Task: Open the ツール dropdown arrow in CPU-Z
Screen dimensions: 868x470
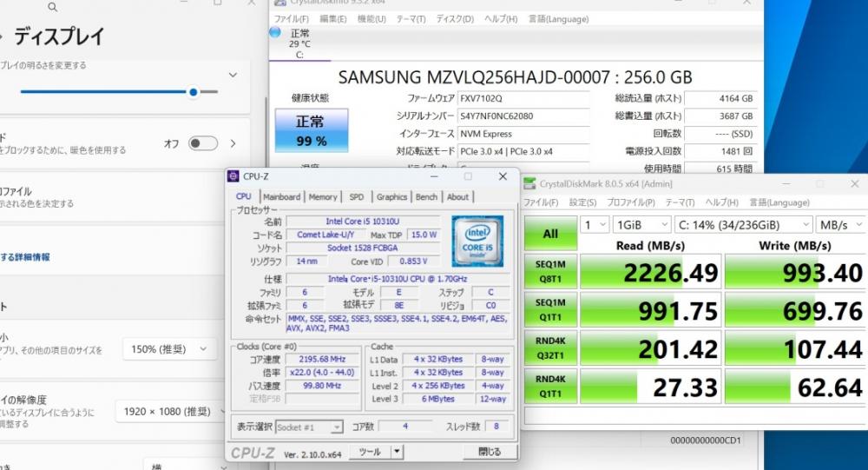Action: (x=397, y=452)
